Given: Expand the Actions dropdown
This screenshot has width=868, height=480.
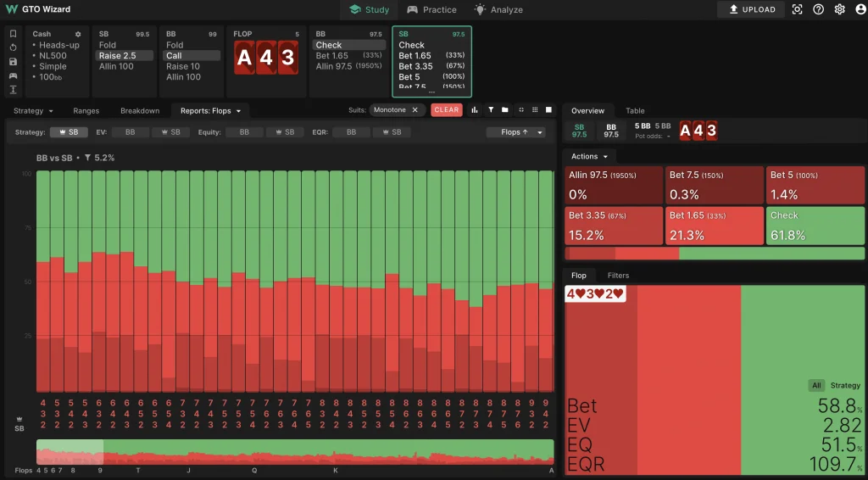Looking at the screenshot, I should [x=589, y=156].
